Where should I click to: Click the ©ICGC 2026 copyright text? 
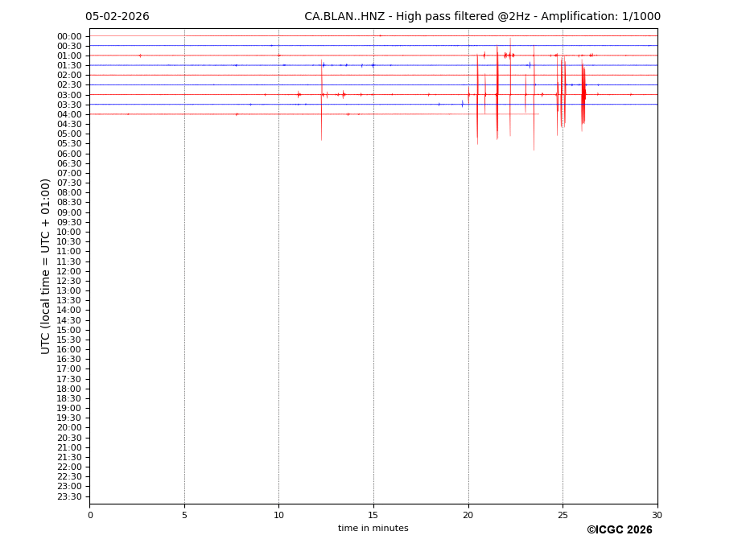point(619,530)
